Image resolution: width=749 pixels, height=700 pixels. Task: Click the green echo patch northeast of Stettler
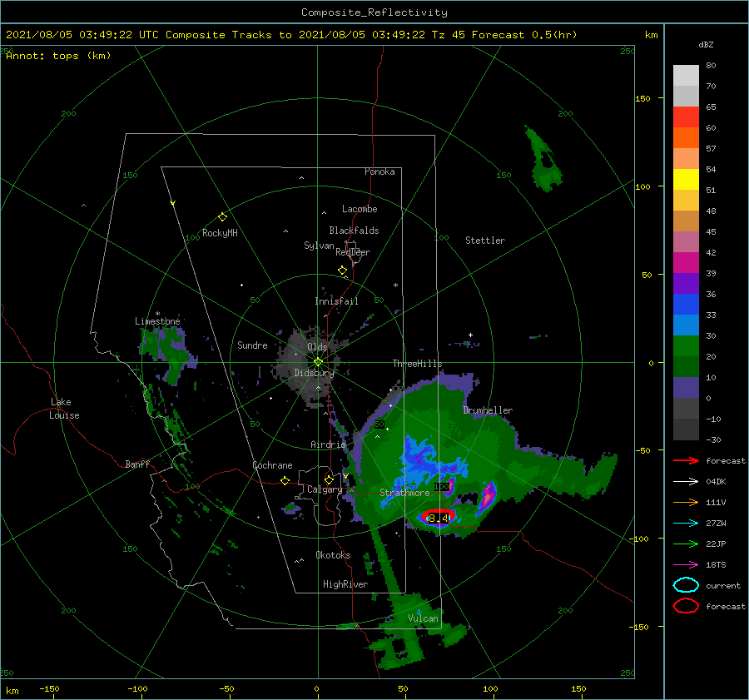(x=543, y=159)
